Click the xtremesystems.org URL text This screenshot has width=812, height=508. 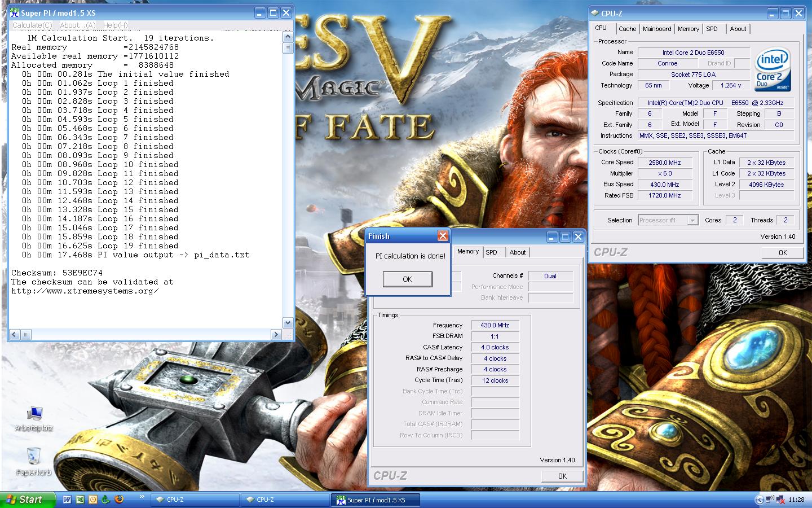click(x=85, y=291)
